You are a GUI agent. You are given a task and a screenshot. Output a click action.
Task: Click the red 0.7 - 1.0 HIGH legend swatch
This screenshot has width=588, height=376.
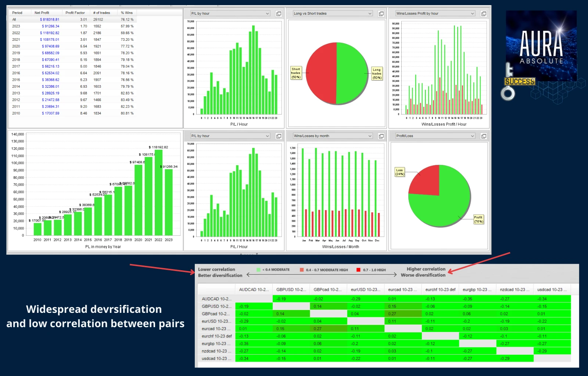[x=358, y=270]
